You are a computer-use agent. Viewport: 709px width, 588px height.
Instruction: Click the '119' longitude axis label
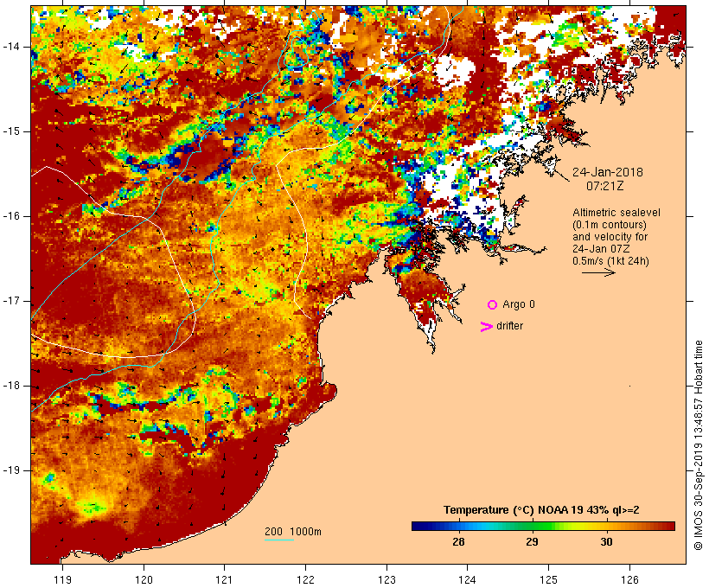click(x=62, y=579)
